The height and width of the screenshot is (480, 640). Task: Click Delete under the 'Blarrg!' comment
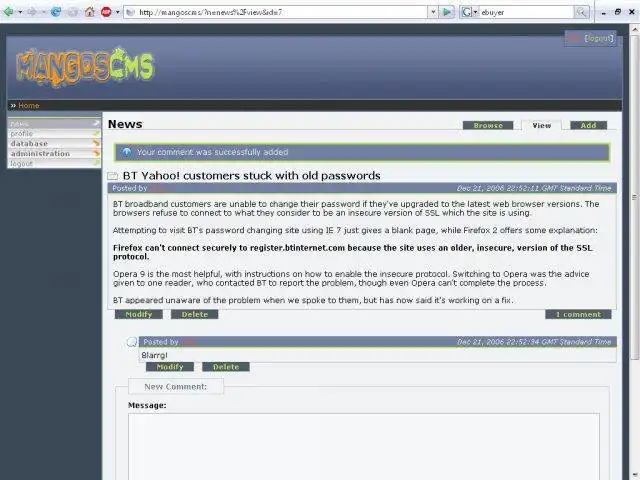coord(226,367)
